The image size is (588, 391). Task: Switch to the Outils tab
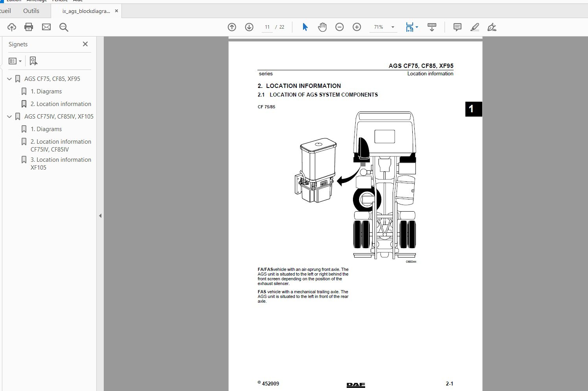click(31, 11)
